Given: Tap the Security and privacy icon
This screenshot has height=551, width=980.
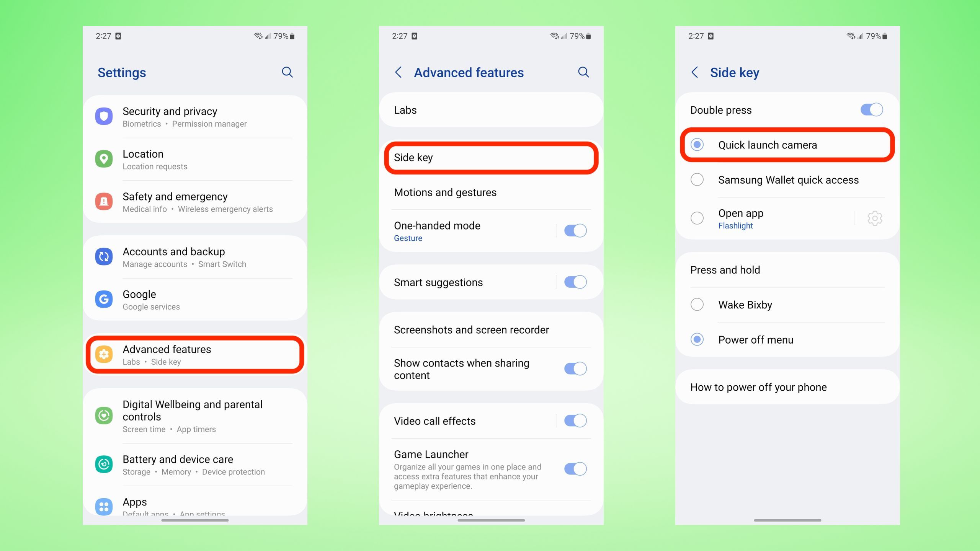Looking at the screenshot, I should (105, 116).
